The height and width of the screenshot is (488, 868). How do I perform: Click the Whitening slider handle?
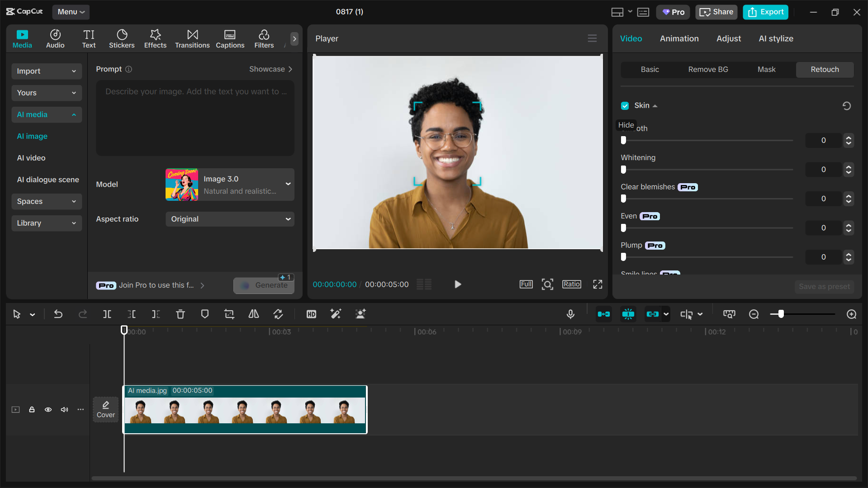pyautogui.click(x=623, y=170)
